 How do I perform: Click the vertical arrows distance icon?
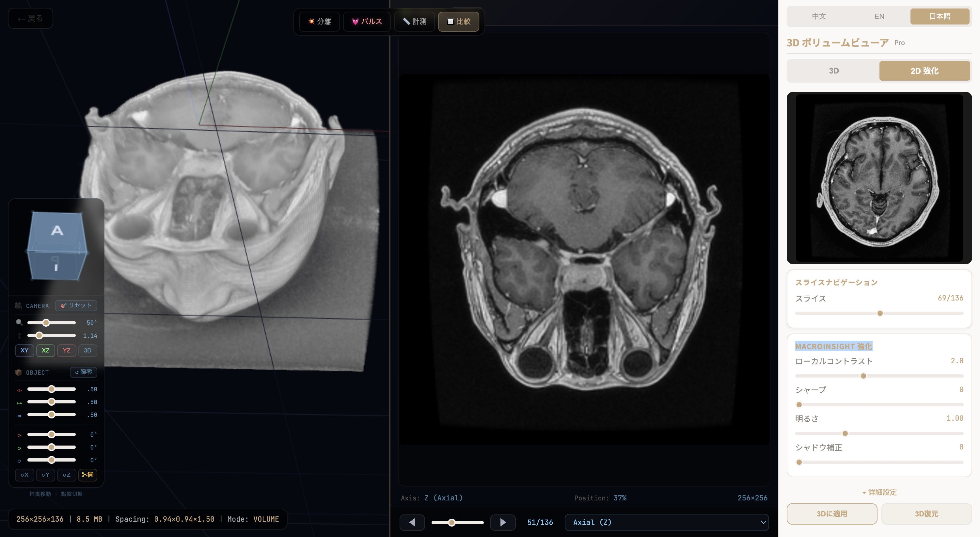[x=19, y=336]
